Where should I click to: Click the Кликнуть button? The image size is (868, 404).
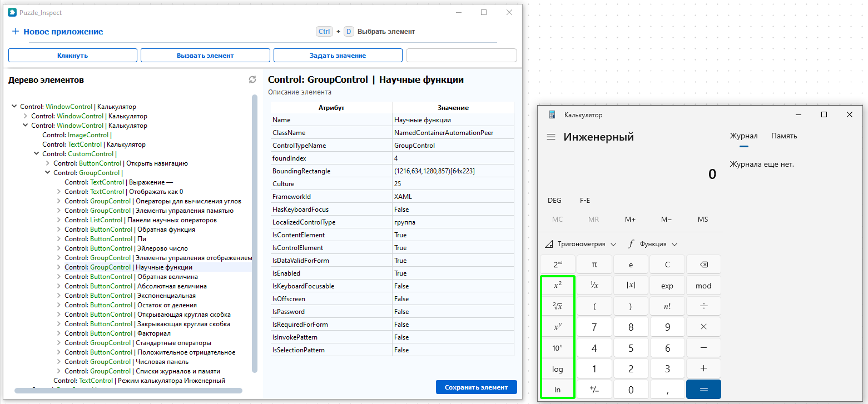(x=73, y=55)
